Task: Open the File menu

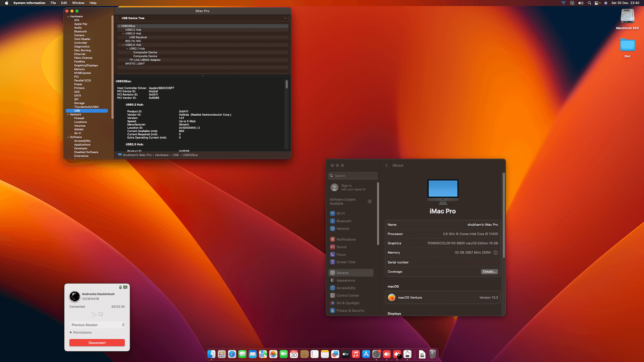Action: click(x=53, y=3)
